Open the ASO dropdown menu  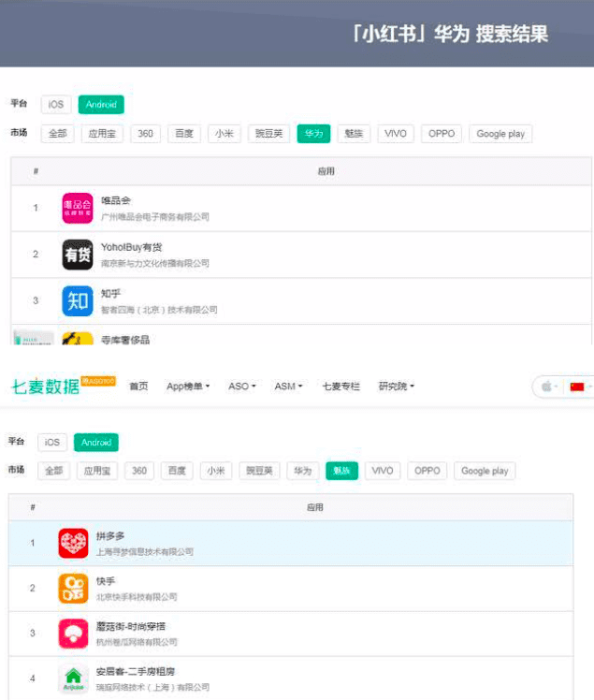click(x=242, y=386)
